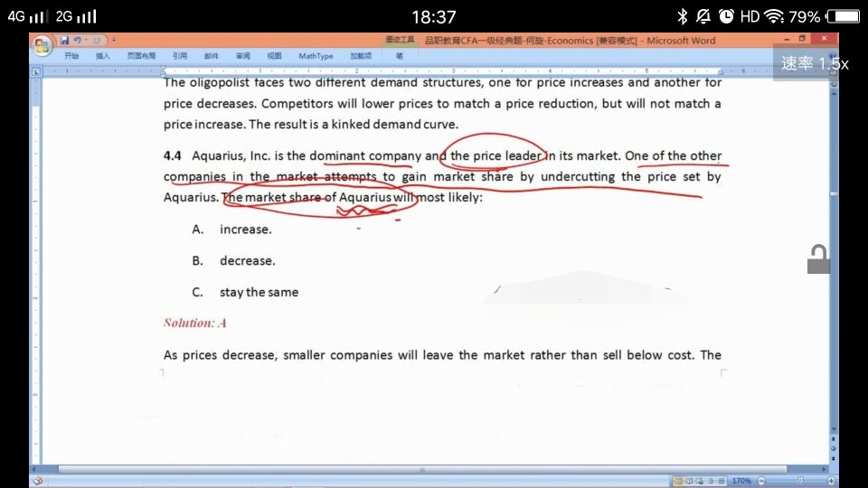Click the horizontal scrollbar left arrow
Image resolution: width=868 pixels, height=488 pixels.
pos(35,469)
